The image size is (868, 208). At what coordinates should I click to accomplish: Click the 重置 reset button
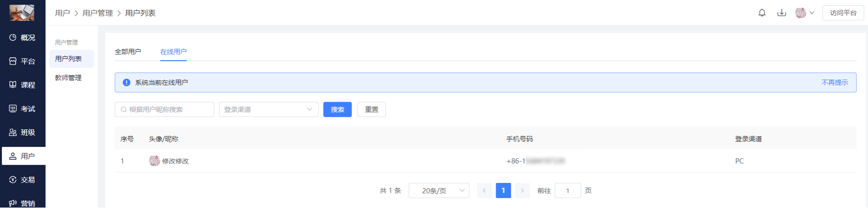371,109
